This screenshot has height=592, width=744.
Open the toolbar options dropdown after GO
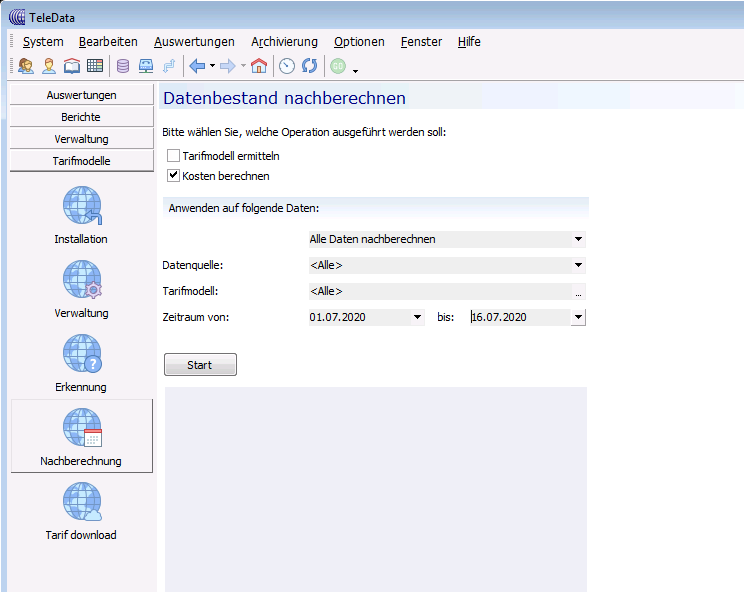[x=355, y=70]
